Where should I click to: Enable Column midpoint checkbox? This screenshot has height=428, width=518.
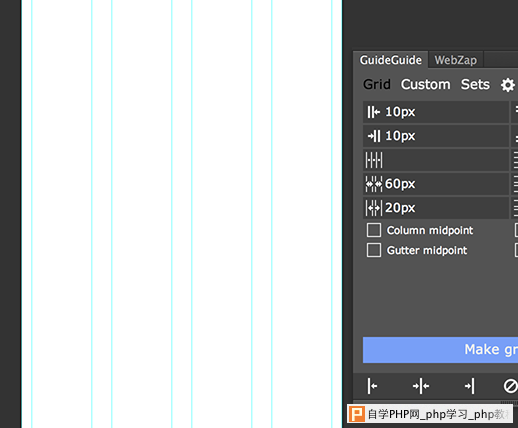[374, 230]
